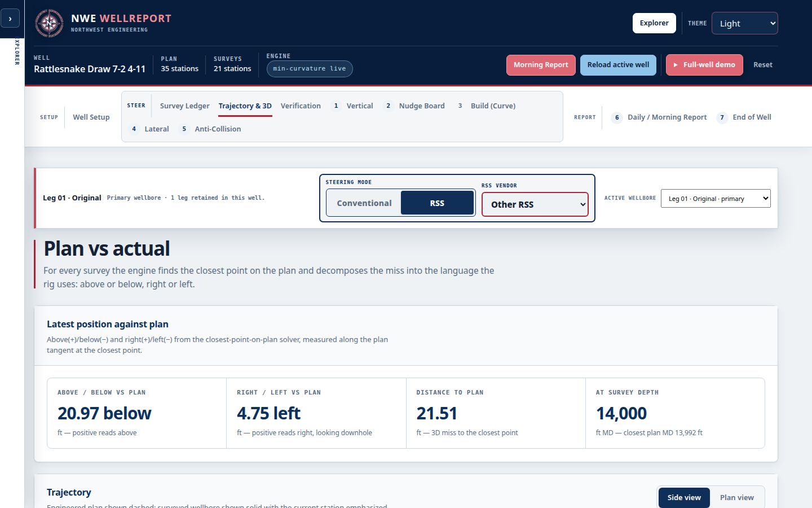This screenshot has width=812, height=508.
Task: Open the Verification tab
Action: tap(301, 106)
